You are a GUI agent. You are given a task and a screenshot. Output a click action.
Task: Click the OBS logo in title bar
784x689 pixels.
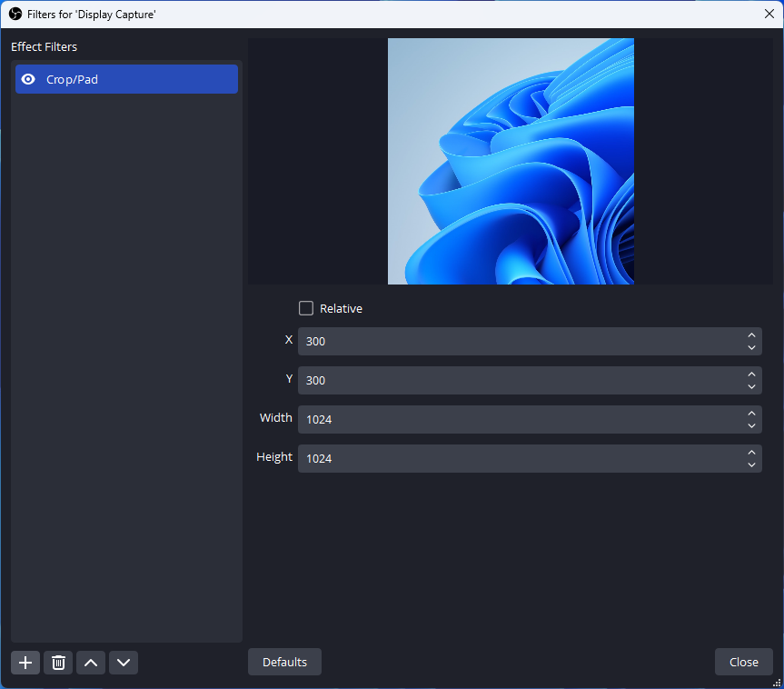click(x=15, y=14)
